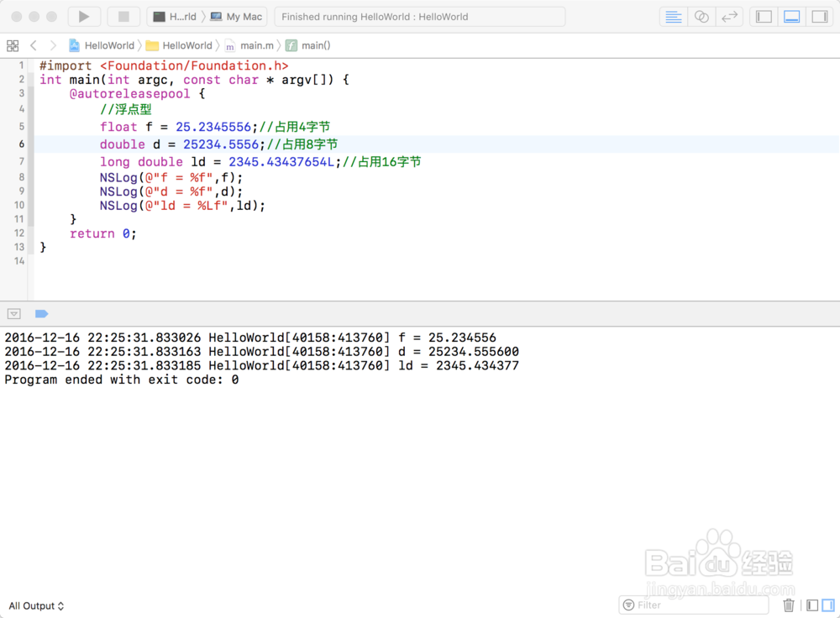Toggle the variables view pane
840x618 pixels.
pyautogui.click(x=812, y=605)
